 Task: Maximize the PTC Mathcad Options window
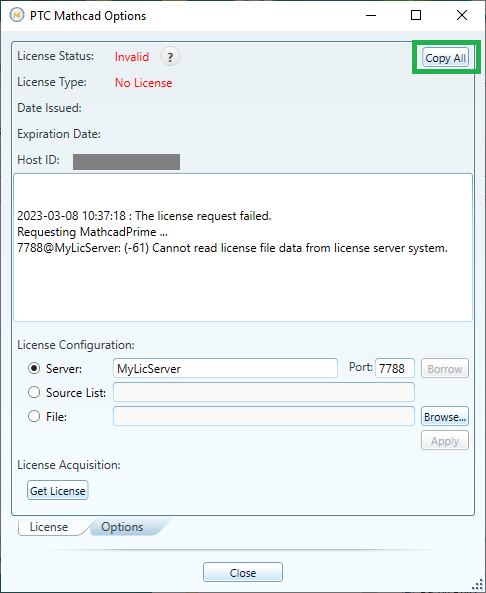[416, 15]
